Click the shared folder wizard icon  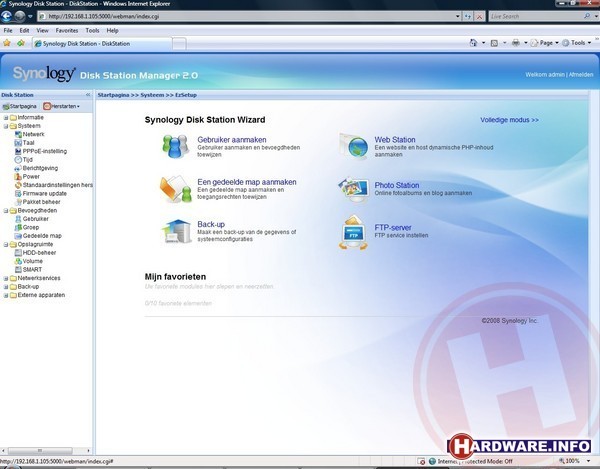[176, 189]
